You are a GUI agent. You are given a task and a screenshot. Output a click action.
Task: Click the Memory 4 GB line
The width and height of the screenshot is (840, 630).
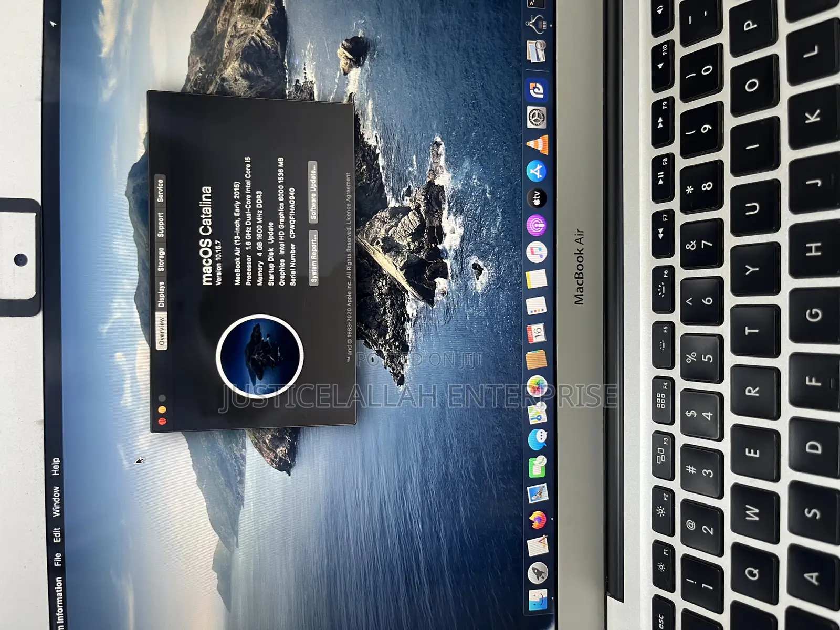point(259,239)
